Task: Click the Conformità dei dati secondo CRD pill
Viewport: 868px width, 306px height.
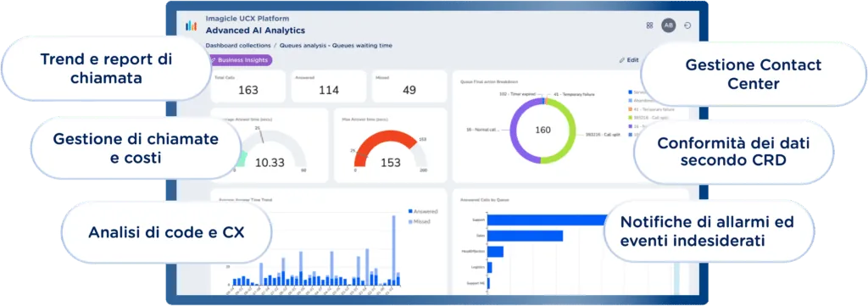Action: click(733, 153)
